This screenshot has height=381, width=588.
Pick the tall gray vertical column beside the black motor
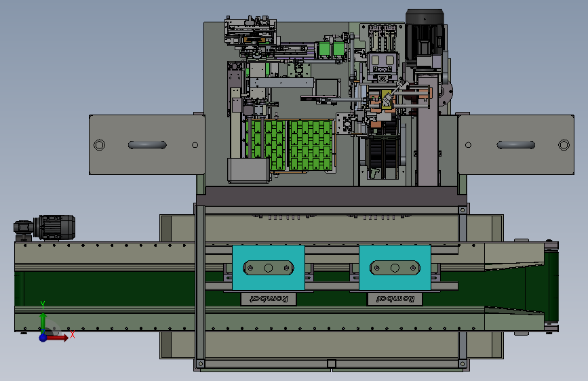[428, 129]
